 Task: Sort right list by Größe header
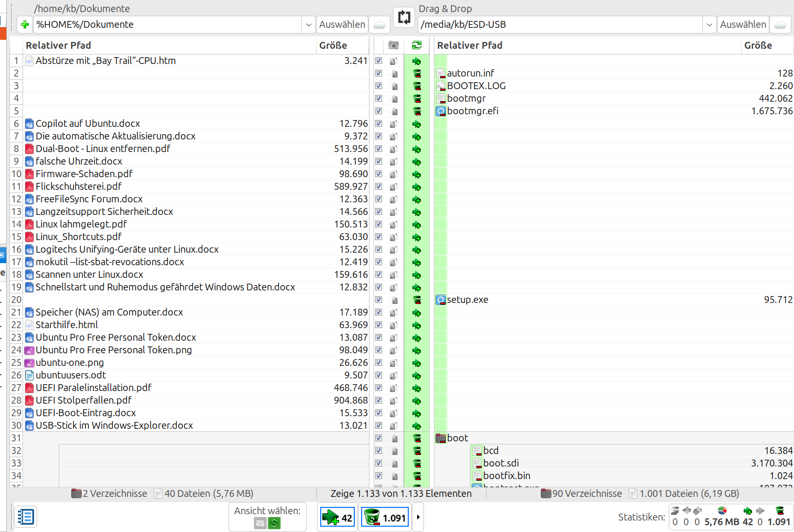(x=767, y=46)
